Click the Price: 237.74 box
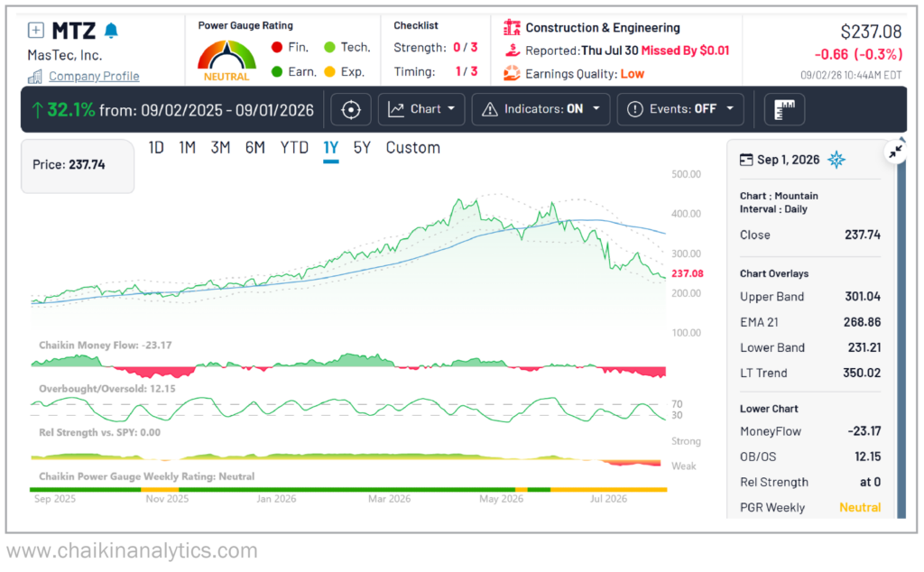The width and height of the screenshot is (924, 572). tap(78, 165)
